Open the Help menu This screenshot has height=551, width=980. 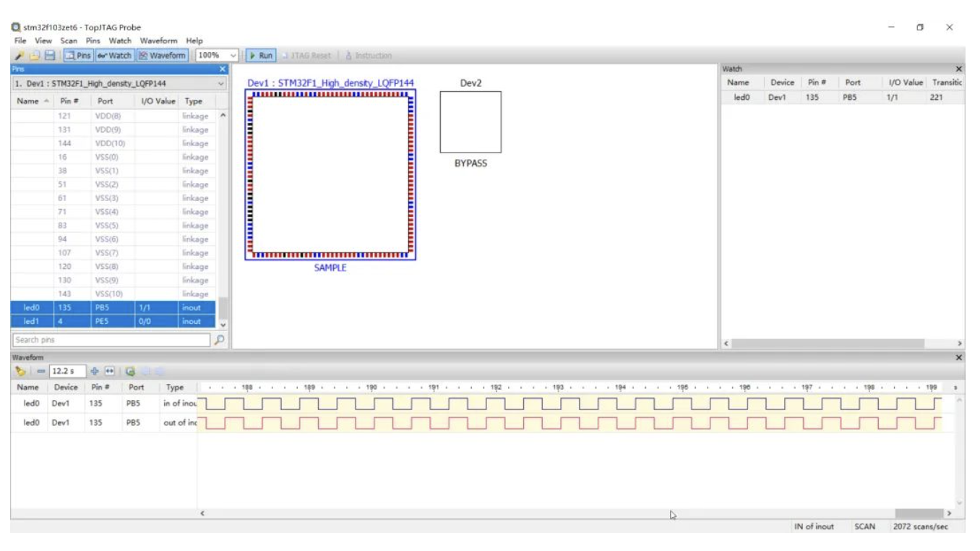[194, 40]
